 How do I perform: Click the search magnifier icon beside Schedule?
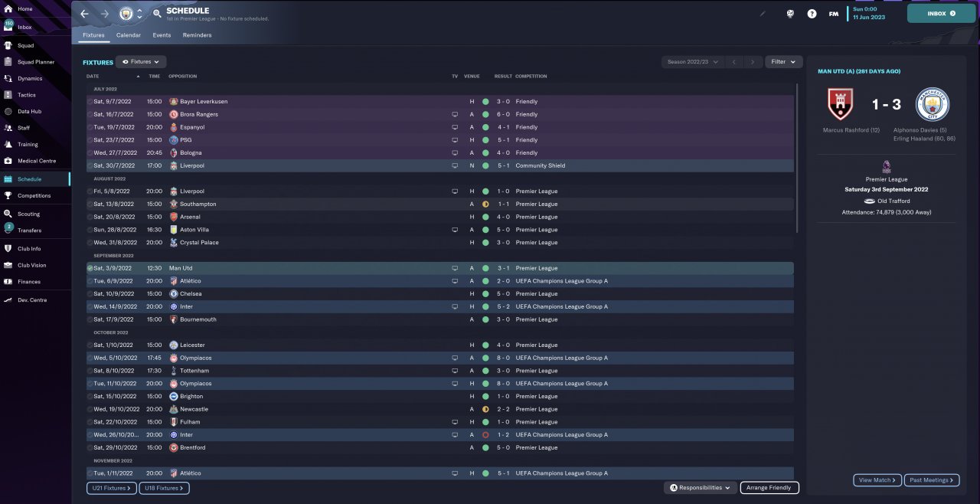point(157,13)
